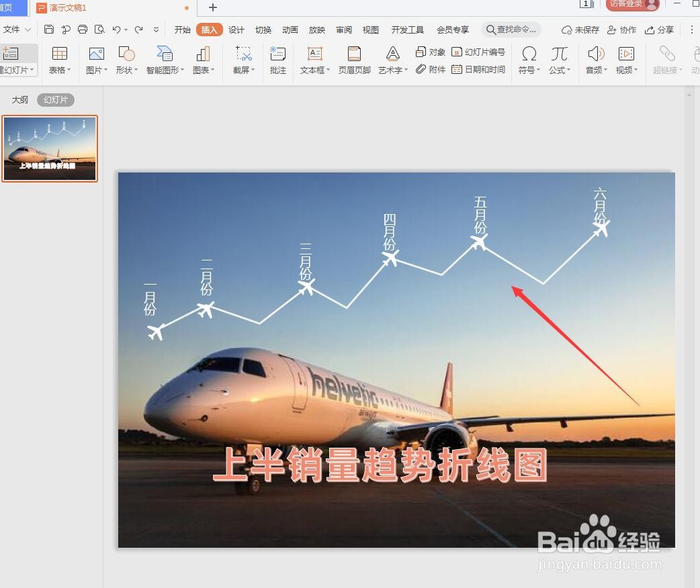Insert a Text Box (文本框)
700x588 pixels.
click(315, 60)
